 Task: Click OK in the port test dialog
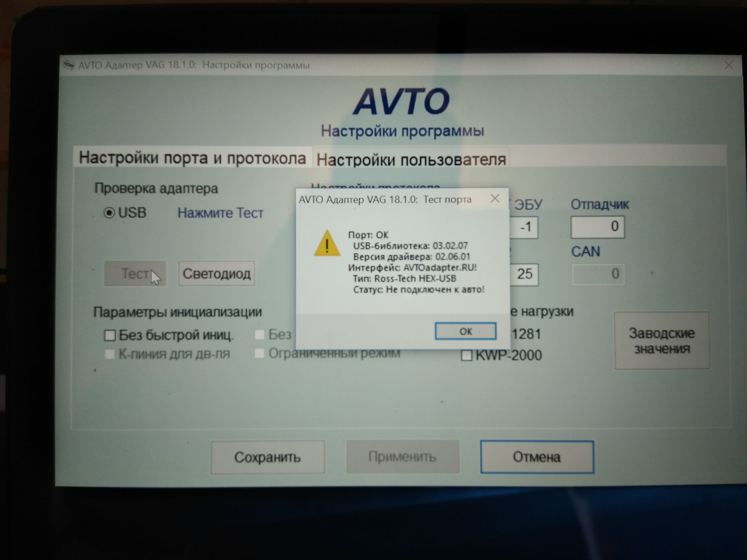click(x=465, y=331)
